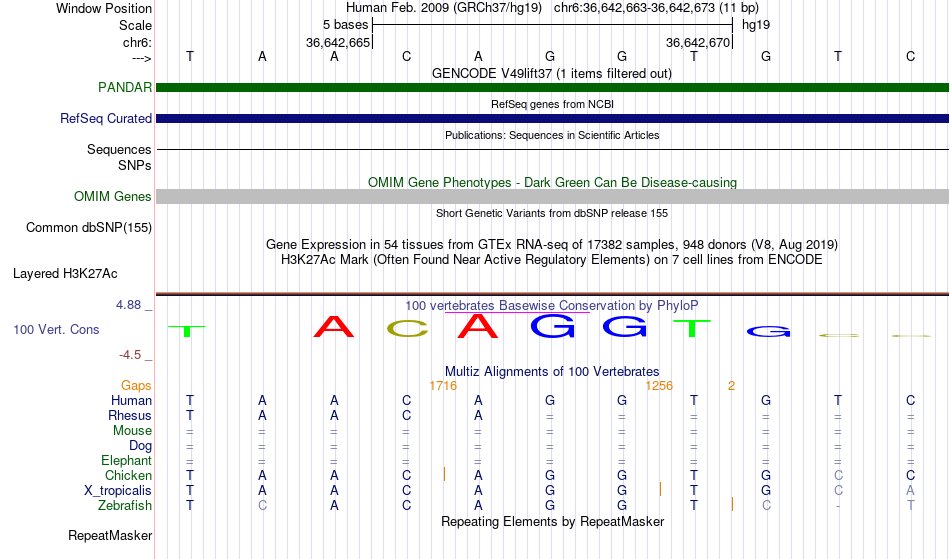950x559 pixels.
Task: Click the 2 gap count
Action: pyautogui.click(x=731, y=386)
